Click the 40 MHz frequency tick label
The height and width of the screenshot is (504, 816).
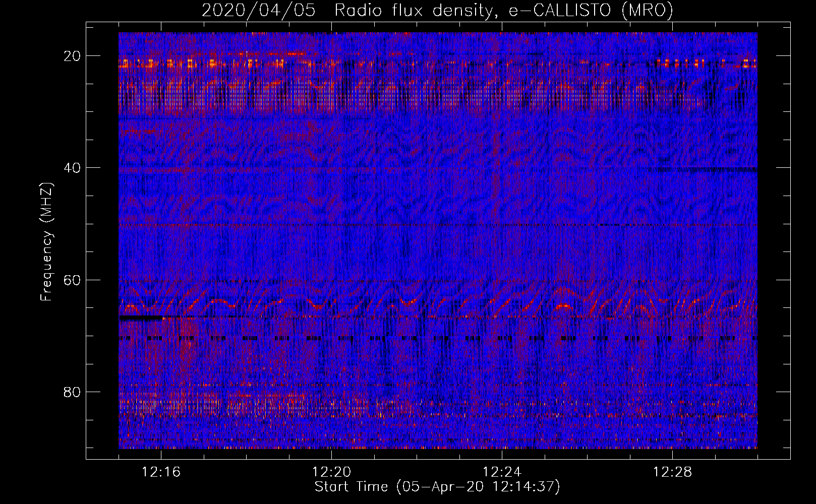click(x=72, y=168)
